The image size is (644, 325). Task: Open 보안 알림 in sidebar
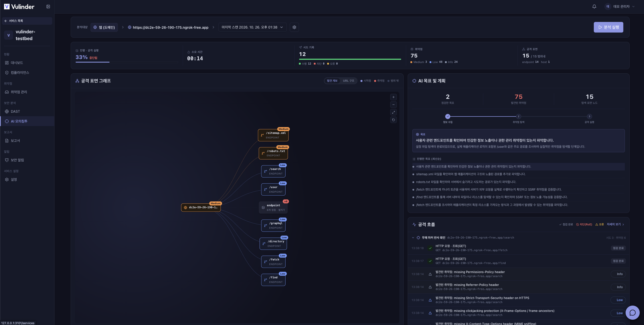(x=27, y=160)
